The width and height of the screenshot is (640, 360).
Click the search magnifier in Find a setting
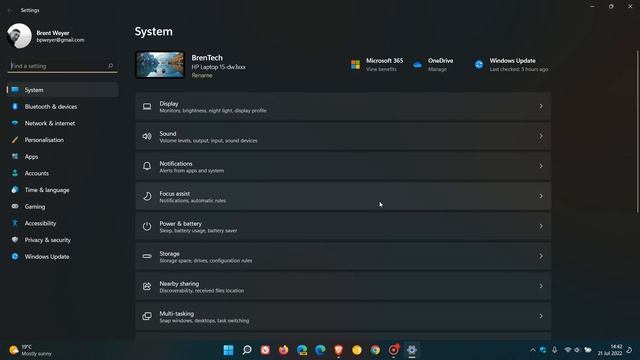[x=110, y=66]
